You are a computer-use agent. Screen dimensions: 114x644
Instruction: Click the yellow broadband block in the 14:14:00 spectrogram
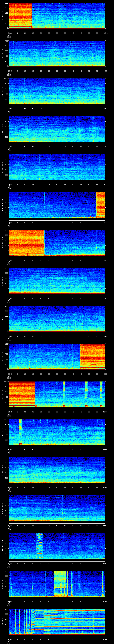click(x=60, y=584)
